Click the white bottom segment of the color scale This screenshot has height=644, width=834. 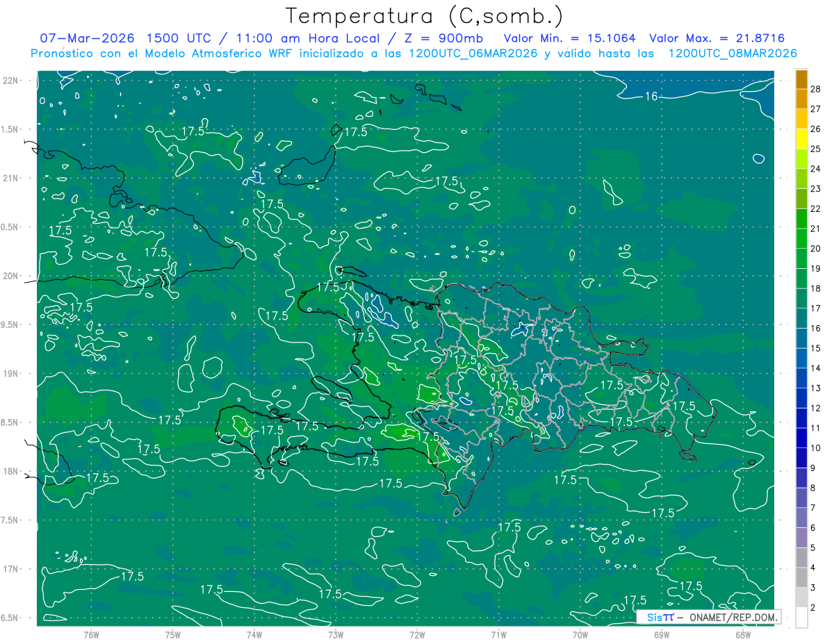tap(801, 618)
